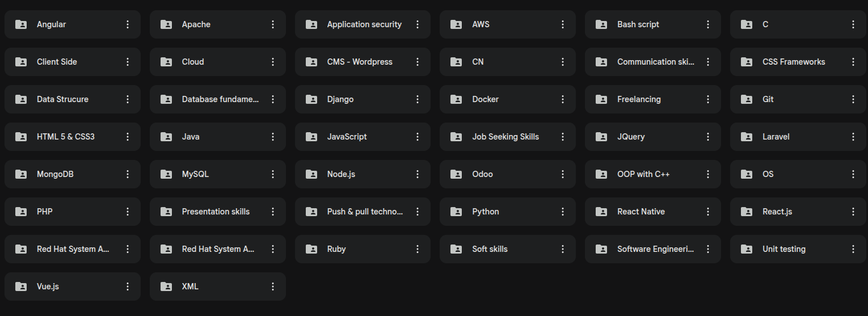
Task: Select the Communication ski... folder
Action: [653, 62]
